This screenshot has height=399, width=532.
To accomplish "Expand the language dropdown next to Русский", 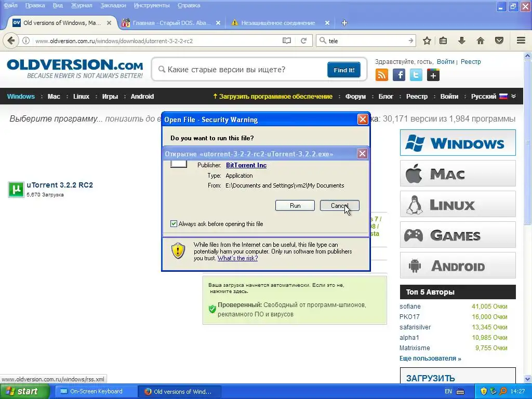I will click(514, 96).
